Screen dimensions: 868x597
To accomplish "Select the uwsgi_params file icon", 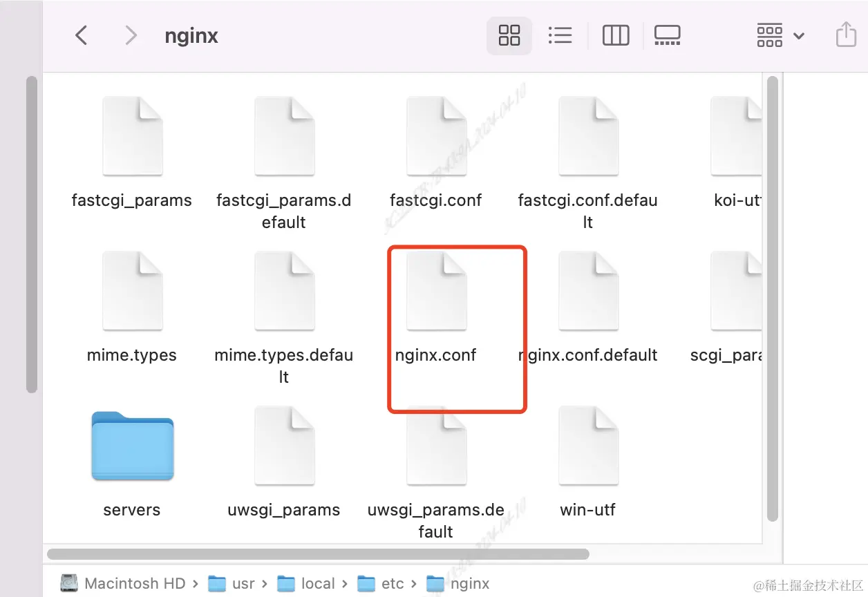I will tap(284, 446).
